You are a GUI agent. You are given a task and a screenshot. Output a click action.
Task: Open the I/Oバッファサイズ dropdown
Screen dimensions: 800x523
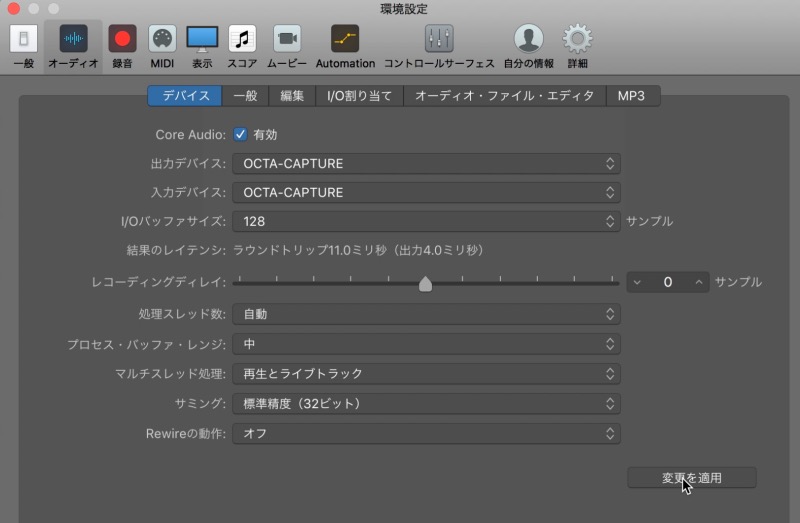click(x=427, y=221)
